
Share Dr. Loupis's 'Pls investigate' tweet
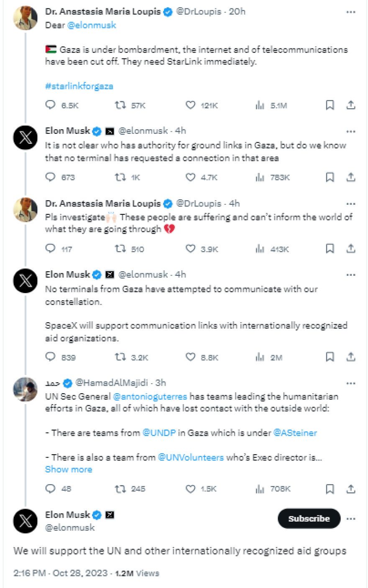point(351,249)
